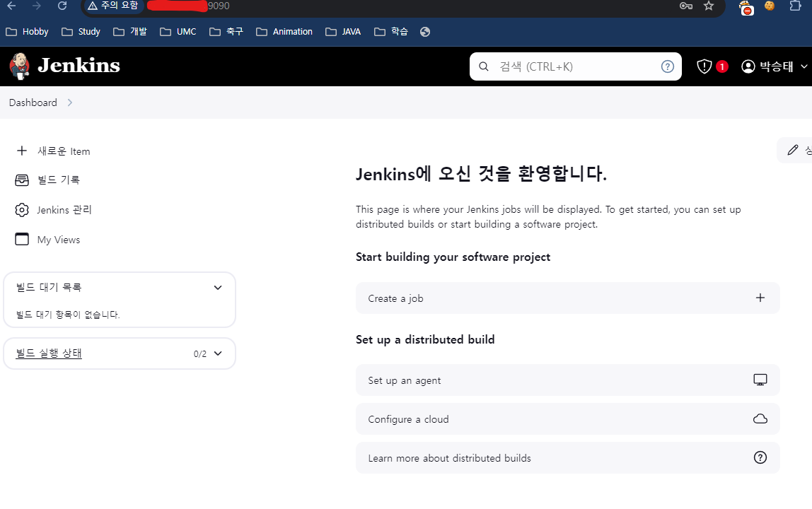Expand the Dashboard breadcrumb arrow

click(x=70, y=103)
